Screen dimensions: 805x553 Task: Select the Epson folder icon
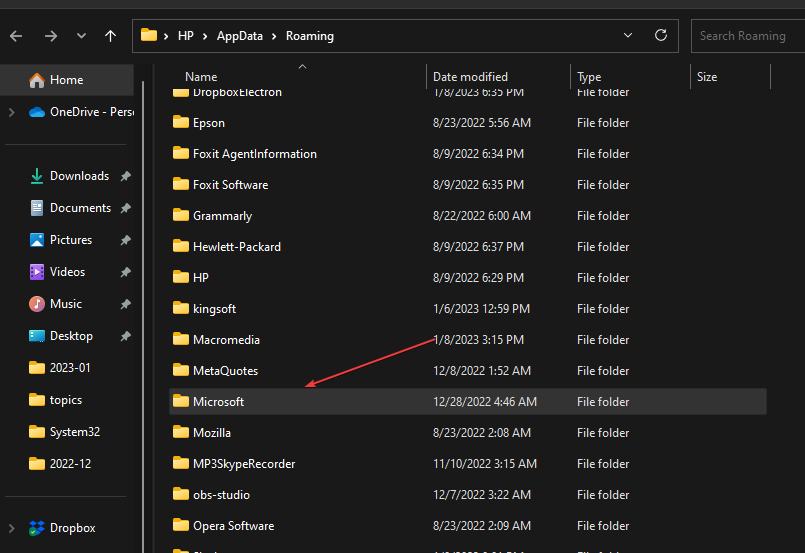[x=181, y=122]
